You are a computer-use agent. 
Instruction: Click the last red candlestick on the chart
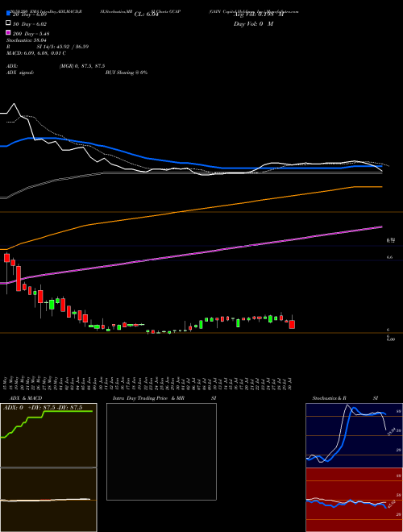[292, 324]
